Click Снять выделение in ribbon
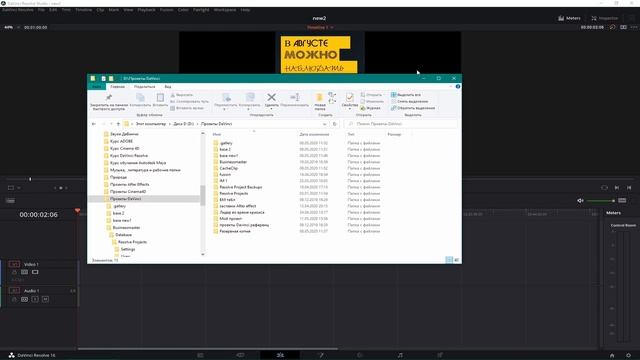This screenshot has width=640, height=360. pyautogui.click(x=409, y=101)
